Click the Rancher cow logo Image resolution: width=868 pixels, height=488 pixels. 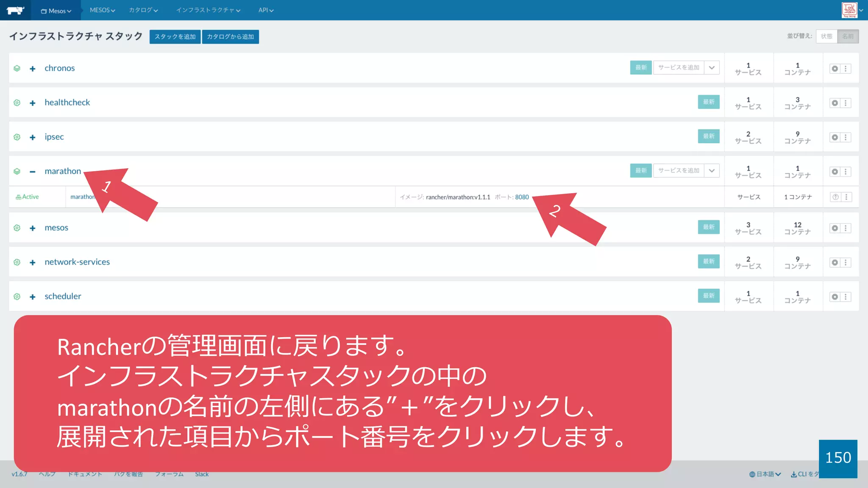pyautogui.click(x=15, y=10)
